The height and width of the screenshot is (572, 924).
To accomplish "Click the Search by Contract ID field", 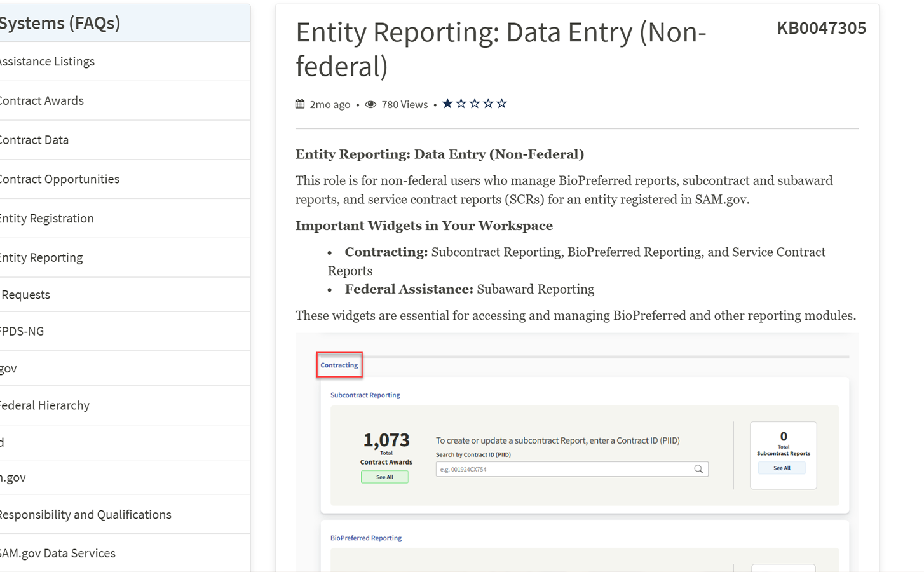I will point(562,469).
